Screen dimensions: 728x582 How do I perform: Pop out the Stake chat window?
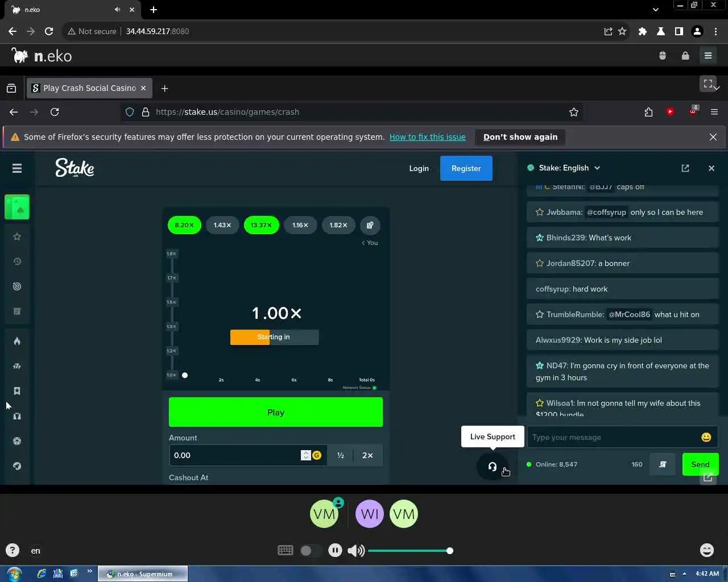coord(685,168)
